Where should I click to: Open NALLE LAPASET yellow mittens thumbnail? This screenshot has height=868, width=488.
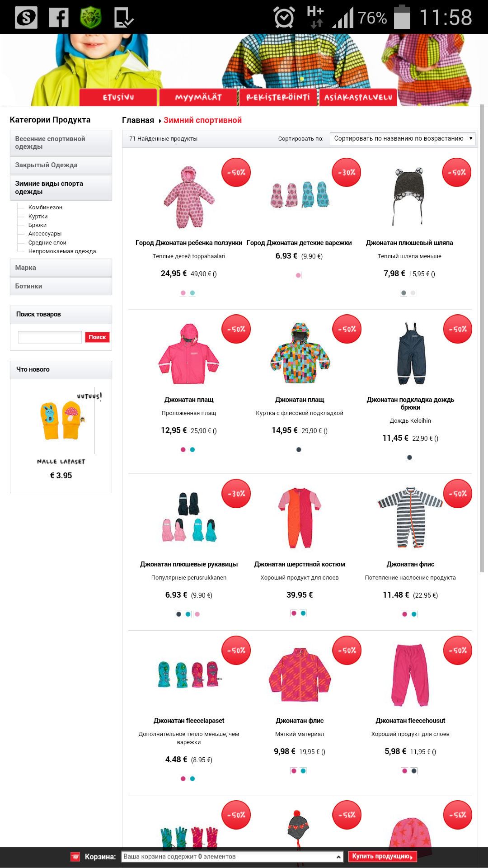[61, 420]
